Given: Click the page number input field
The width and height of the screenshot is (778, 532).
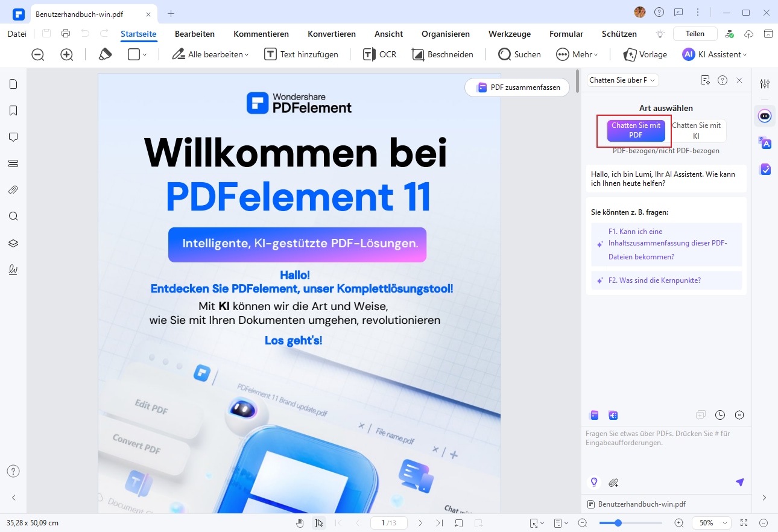Looking at the screenshot, I should pos(389,523).
